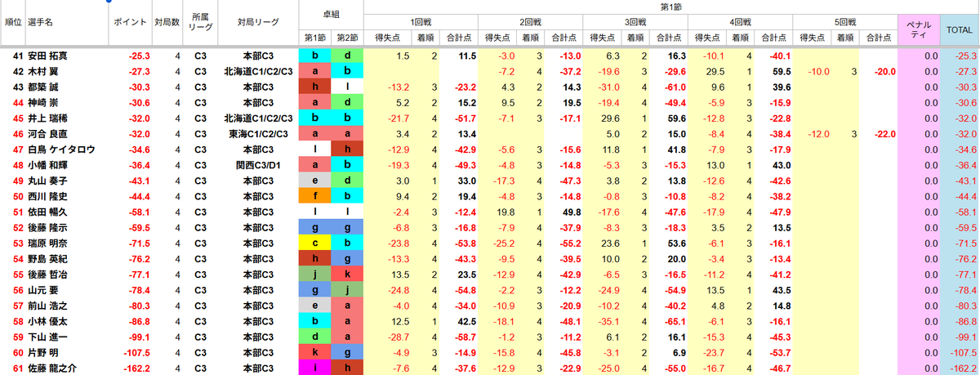Screen dimensions: 980x375
Task: Select the 4回戦 header
Action: click(x=742, y=22)
